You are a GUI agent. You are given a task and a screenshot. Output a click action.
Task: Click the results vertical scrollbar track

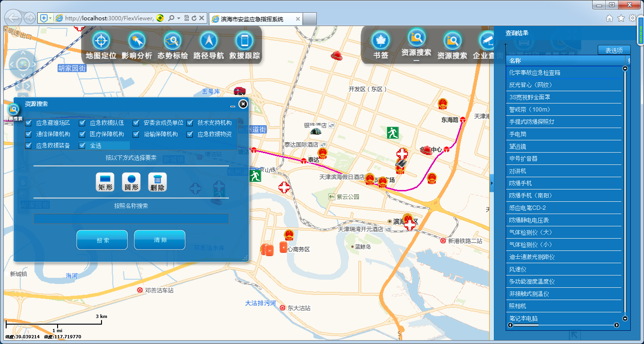click(x=625, y=194)
